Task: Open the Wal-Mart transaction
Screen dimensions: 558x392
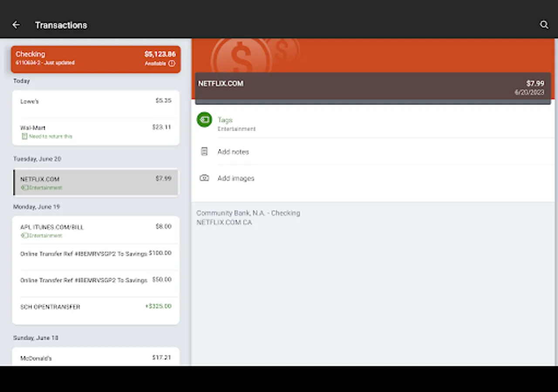Action: point(96,131)
